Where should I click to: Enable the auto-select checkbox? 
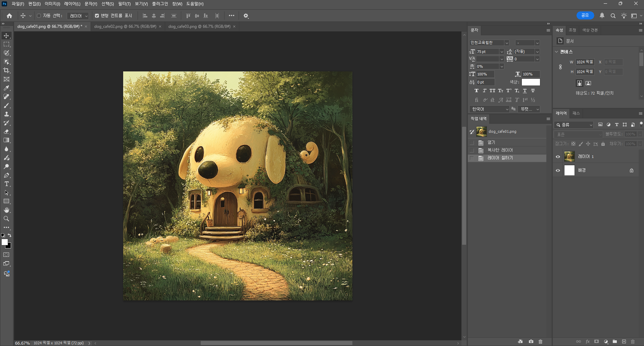point(39,16)
